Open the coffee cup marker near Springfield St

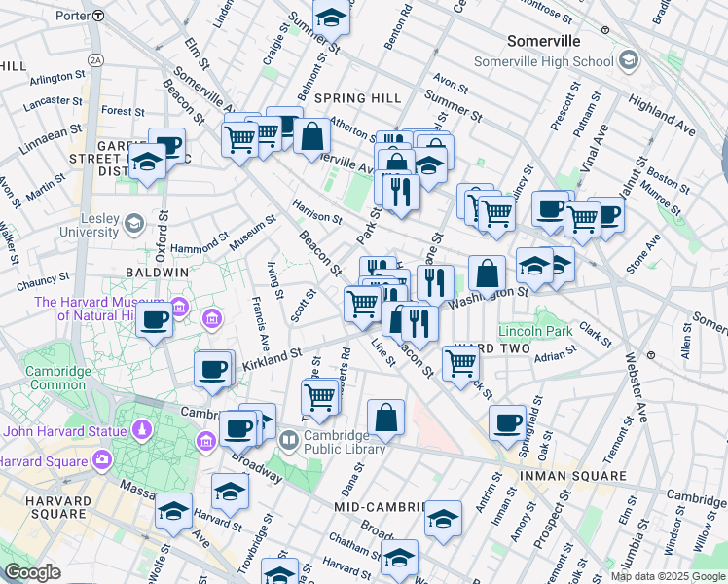tap(507, 422)
